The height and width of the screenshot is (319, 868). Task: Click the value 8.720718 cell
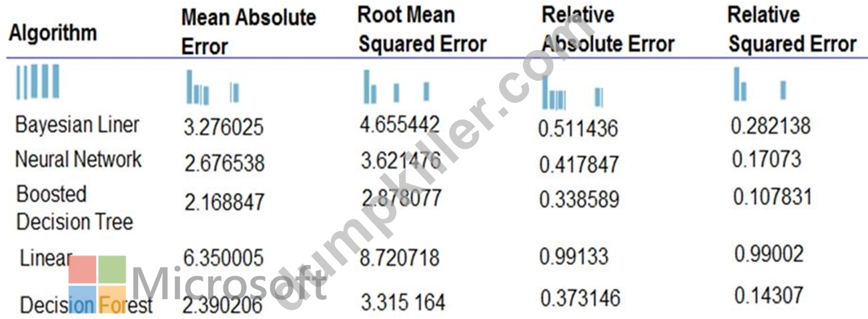tap(401, 257)
